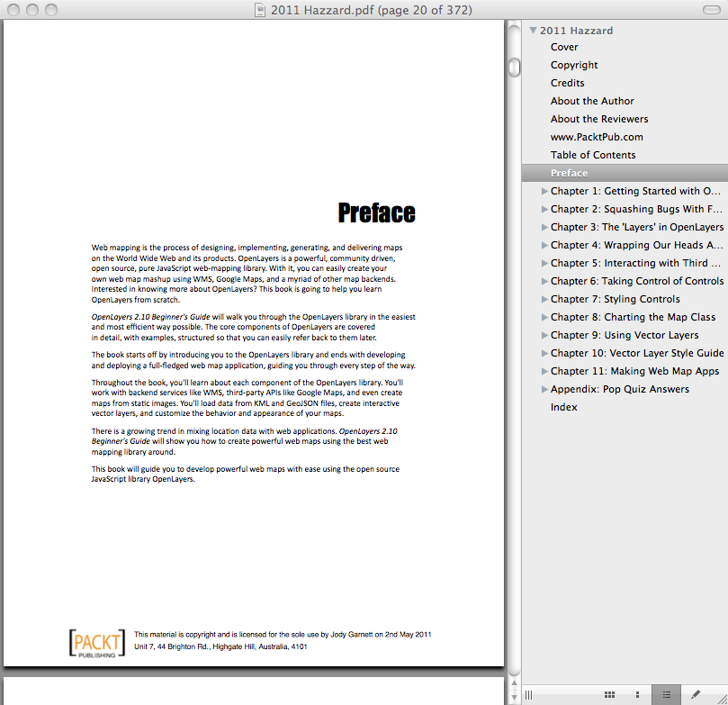
Task: Click the scroll up arrow
Action: (x=514, y=683)
